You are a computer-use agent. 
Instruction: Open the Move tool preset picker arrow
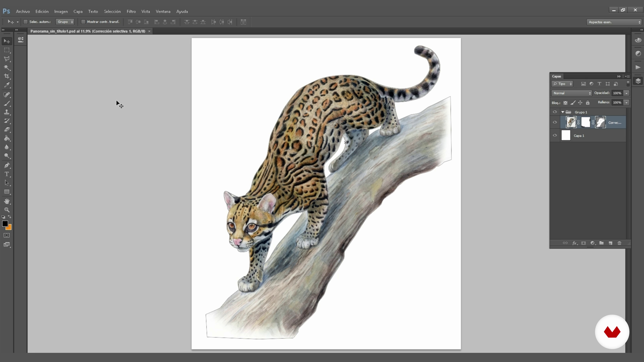(x=17, y=22)
